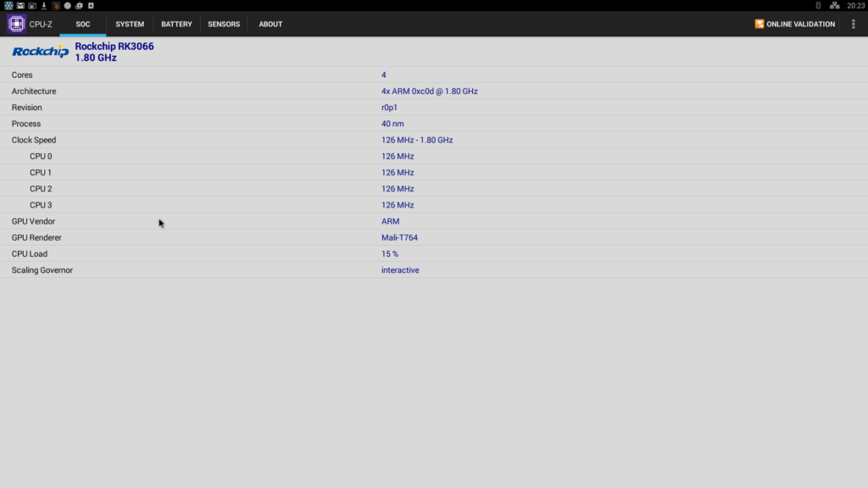Viewport: 868px width, 488px height.
Task: Tap the GPU vendor value ARM
Action: (390, 221)
